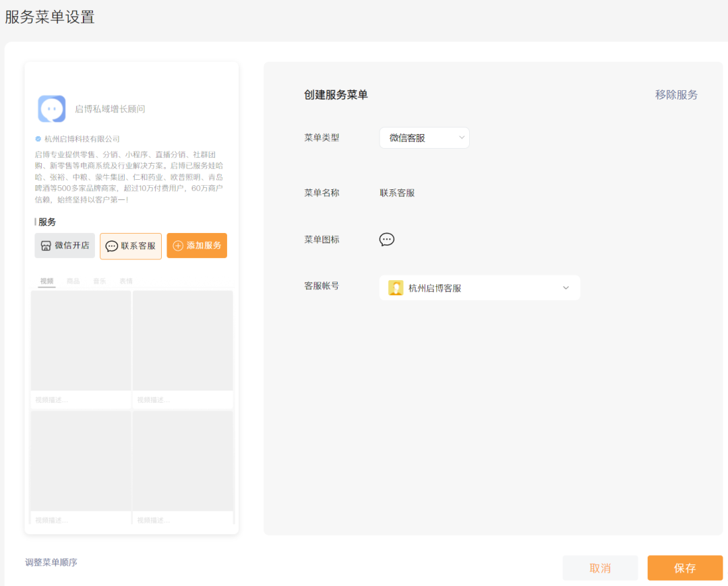728x586 pixels.
Task: Click the 联系客服 menu name text
Action: coord(397,193)
